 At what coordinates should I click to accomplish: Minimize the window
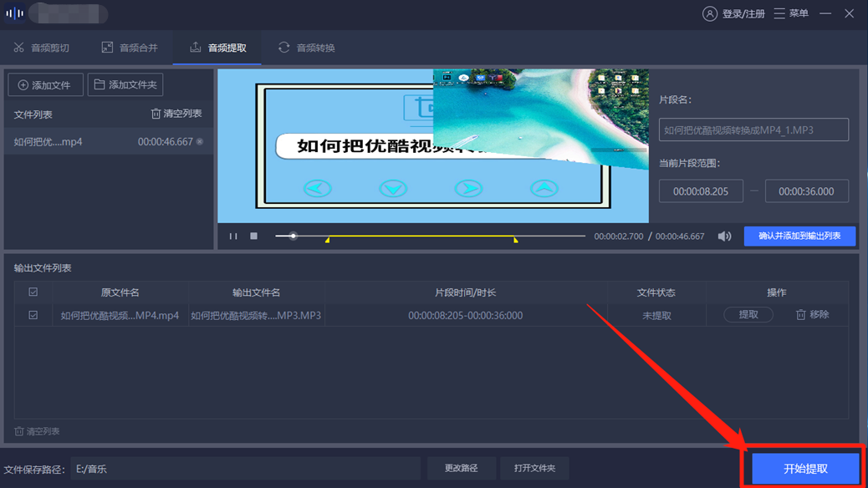pos(825,13)
